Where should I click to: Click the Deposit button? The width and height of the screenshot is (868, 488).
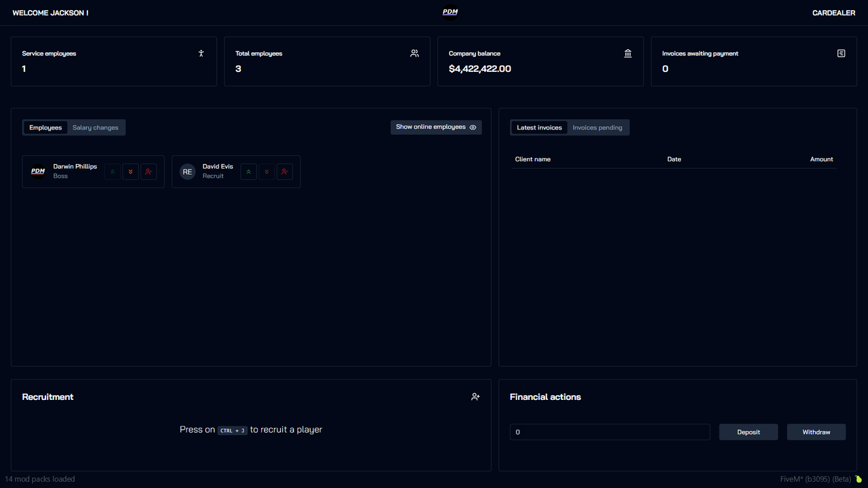point(748,432)
